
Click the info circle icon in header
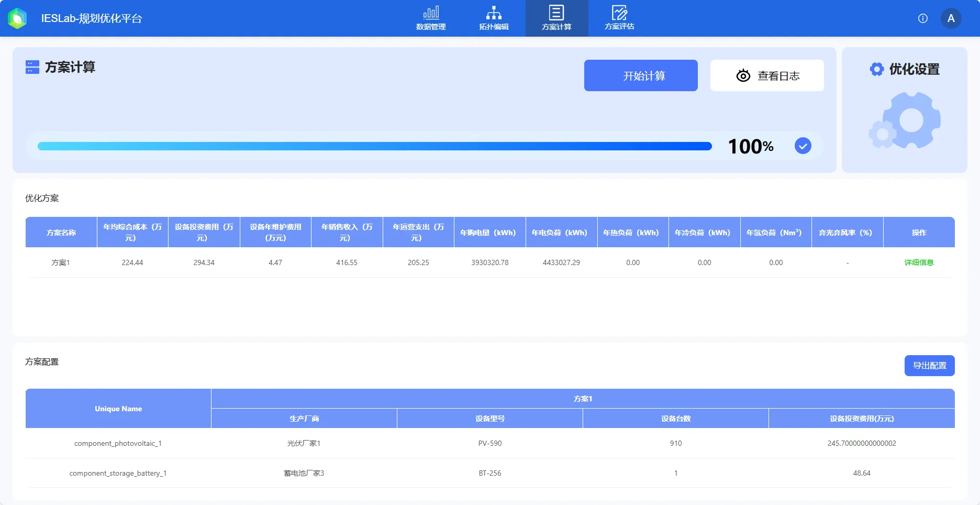coord(923,18)
